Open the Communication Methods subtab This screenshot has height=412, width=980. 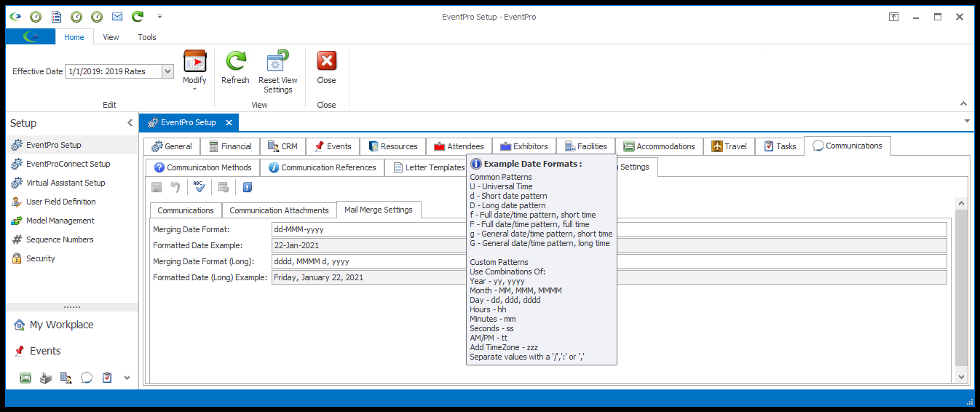point(202,167)
